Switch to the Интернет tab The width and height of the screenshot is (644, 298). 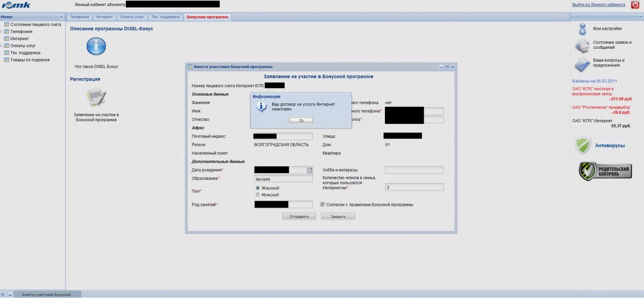tap(105, 17)
